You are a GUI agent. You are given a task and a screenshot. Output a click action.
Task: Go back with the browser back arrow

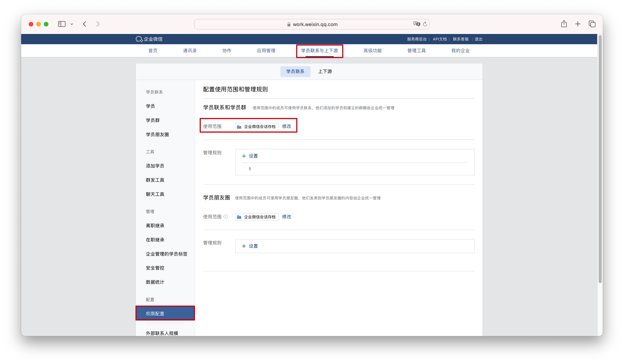pos(85,24)
